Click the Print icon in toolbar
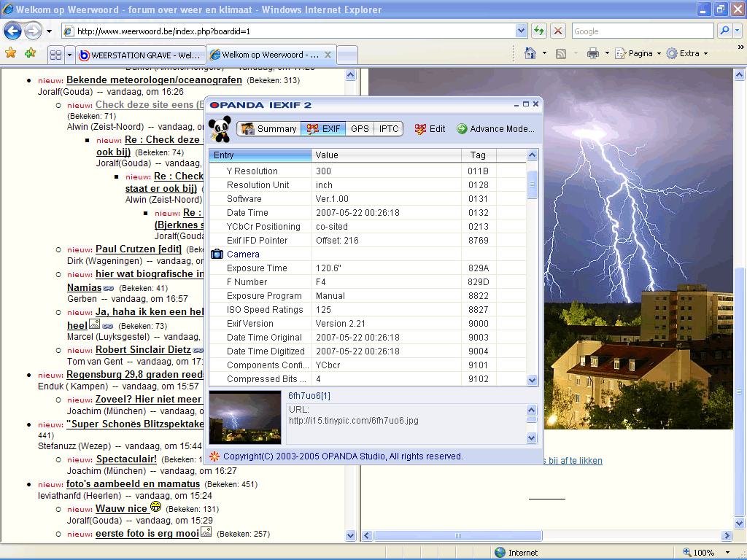 click(592, 53)
